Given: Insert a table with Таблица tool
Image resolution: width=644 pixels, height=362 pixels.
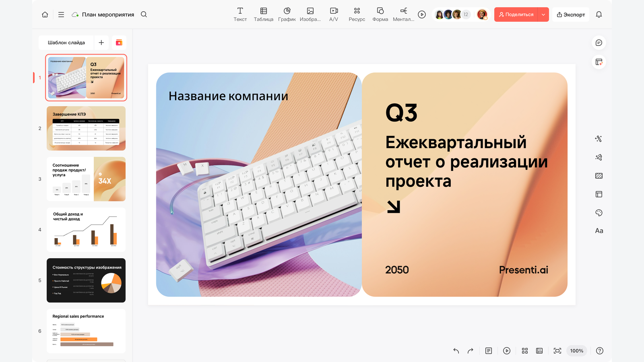Looking at the screenshot, I should 264,14.
